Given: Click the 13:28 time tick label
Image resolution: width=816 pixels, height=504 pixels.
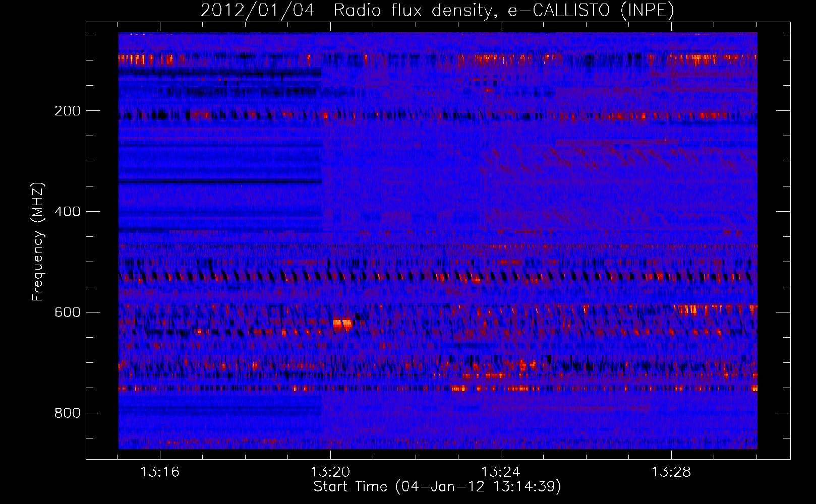Looking at the screenshot, I should 671,472.
